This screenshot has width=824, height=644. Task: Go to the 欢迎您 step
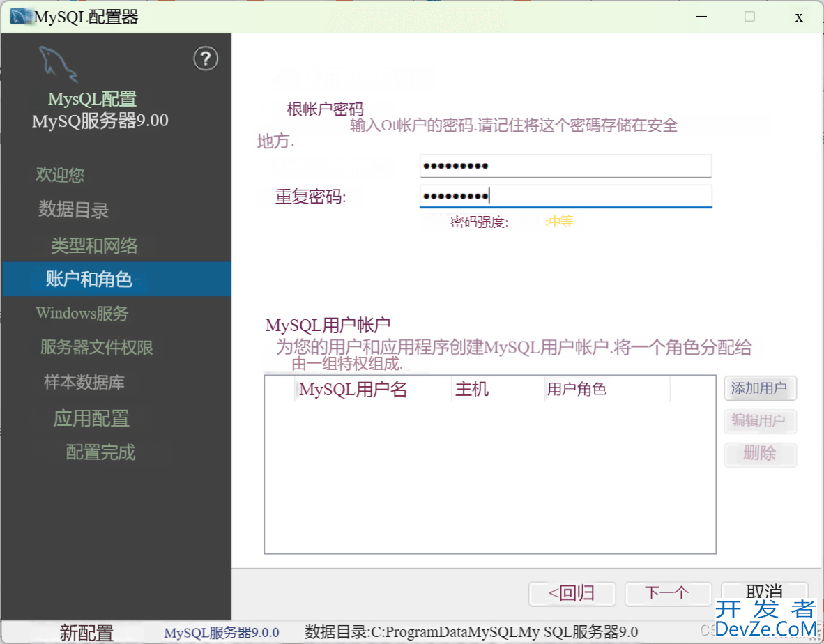pos(60,174)
